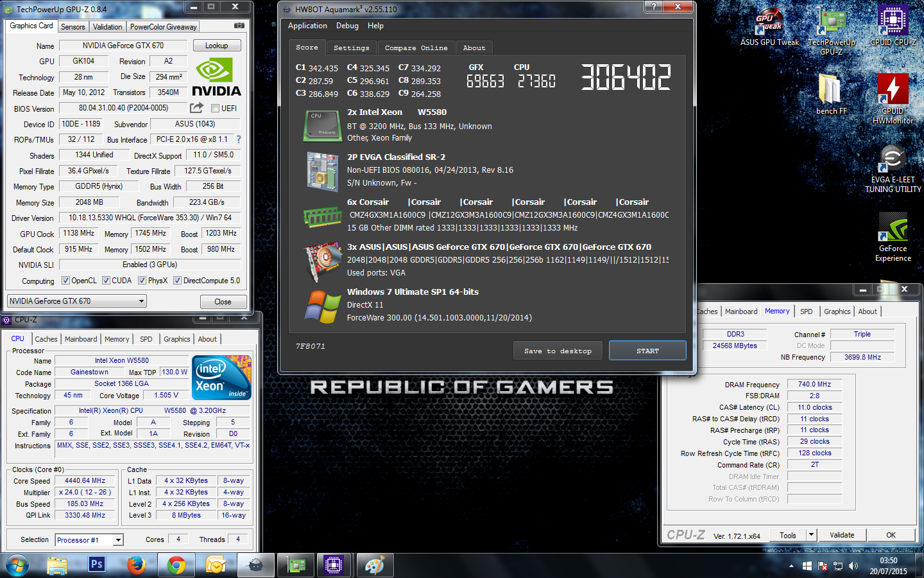The height and width of the screenshot is (578, 924).
Task: Switch to Aquamark app in the taskbar
Action: point(256,565)
